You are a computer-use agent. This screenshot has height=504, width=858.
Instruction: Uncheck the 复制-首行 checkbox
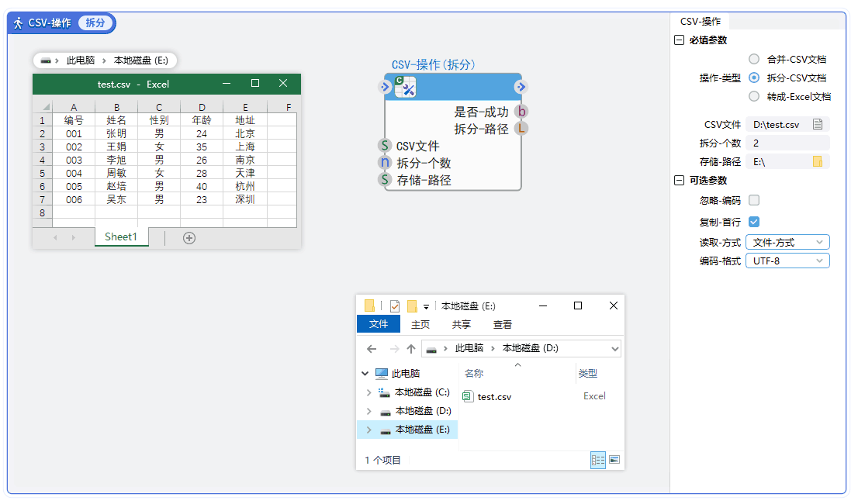pos(753,222)
